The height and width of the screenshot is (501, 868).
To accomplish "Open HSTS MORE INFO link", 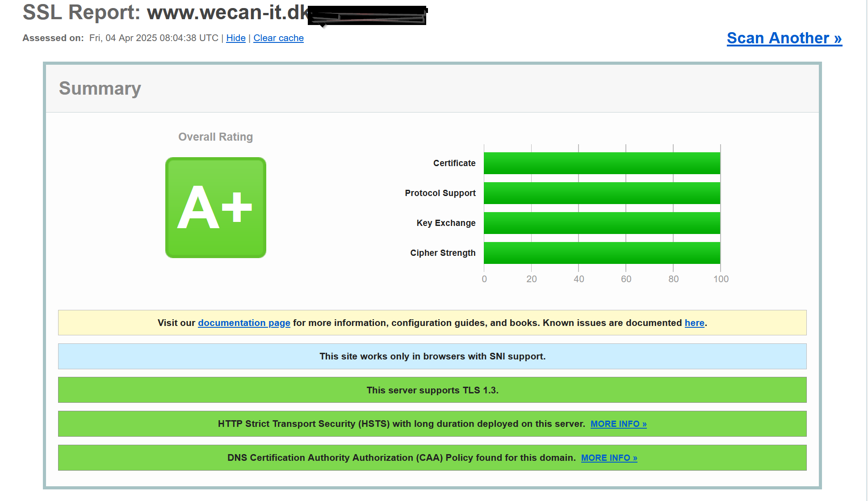I will [x=618, y=424].
